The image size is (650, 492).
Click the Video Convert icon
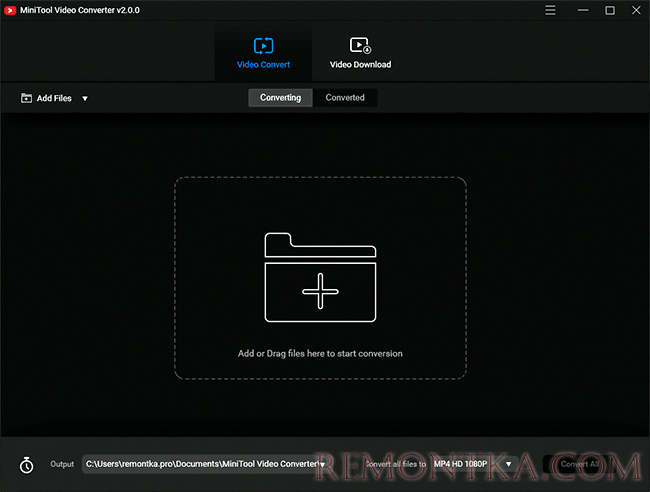[x=263, y=46]
